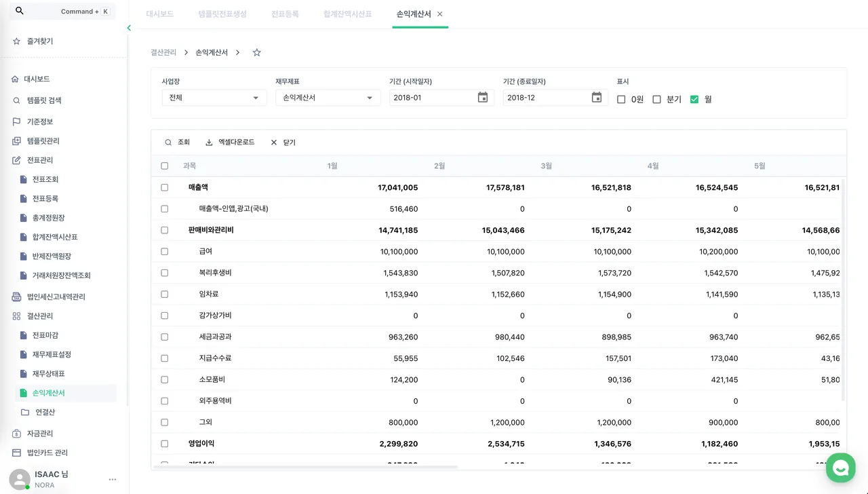The height and width of the screenshot is (494, 868).
Task: Favorite this page with the breadcrumb star
Action: (256, 52)
